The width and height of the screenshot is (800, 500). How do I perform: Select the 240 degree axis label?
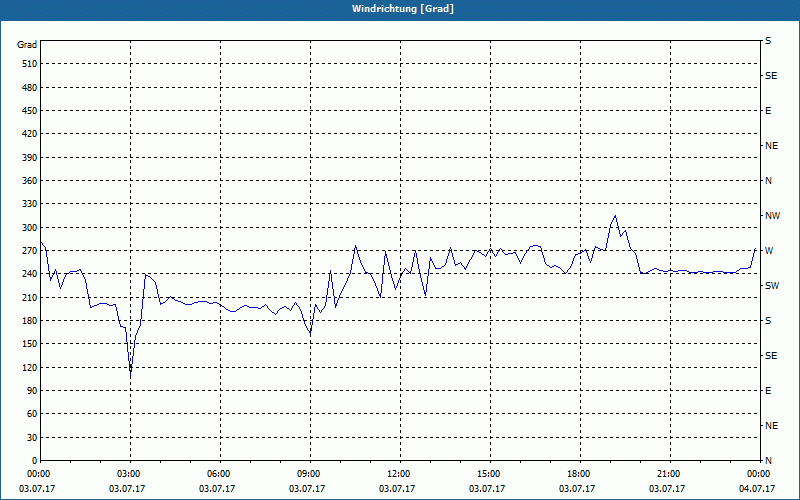click(x=30, y=274)
